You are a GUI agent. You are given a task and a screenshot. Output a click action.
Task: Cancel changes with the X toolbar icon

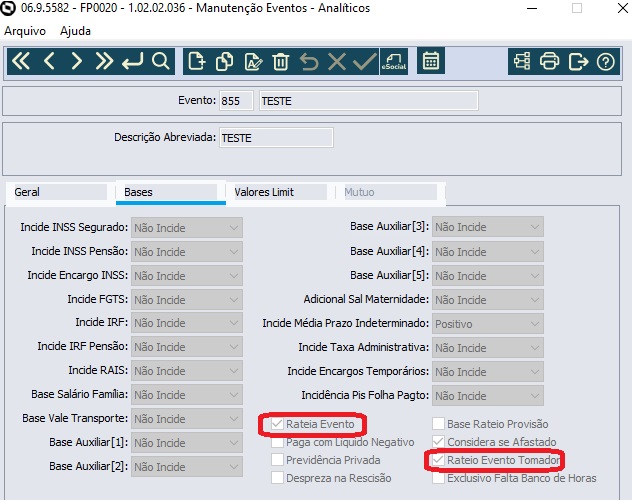(337, 62)
